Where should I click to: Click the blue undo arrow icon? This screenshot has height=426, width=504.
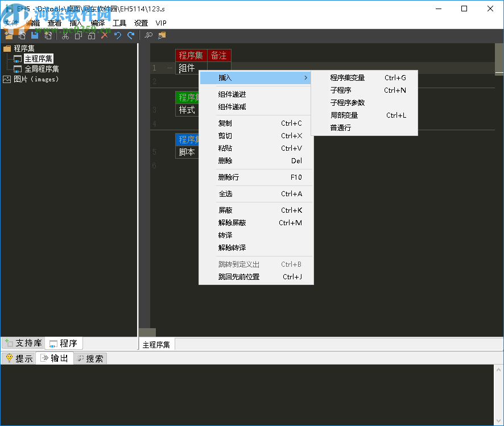118,35
